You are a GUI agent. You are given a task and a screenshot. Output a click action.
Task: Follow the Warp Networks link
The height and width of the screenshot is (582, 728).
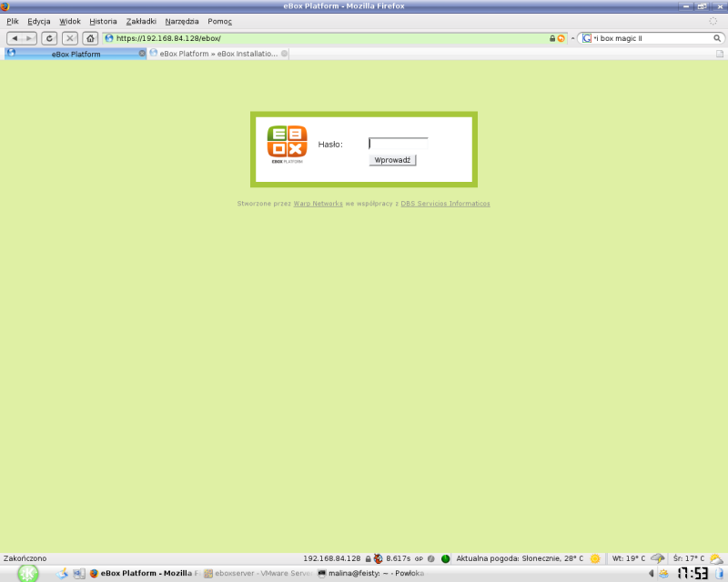[x=318, y=204]
